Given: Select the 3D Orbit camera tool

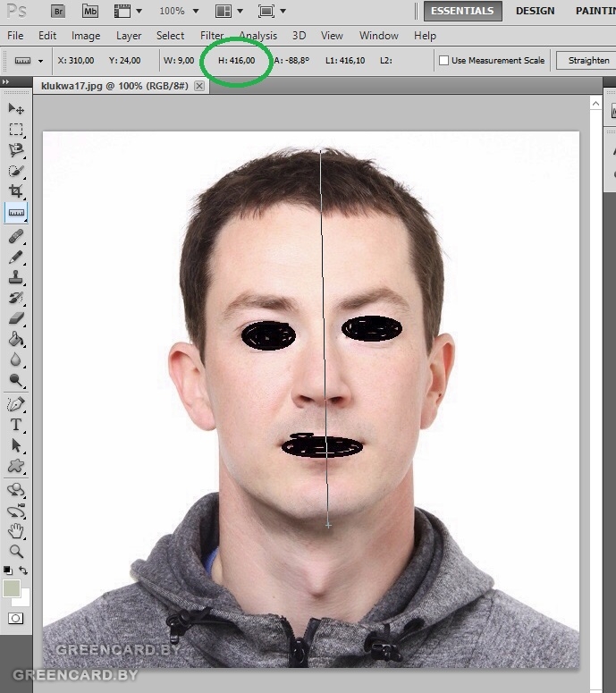Looking at the screenshot, I should [x=16, y=511].
